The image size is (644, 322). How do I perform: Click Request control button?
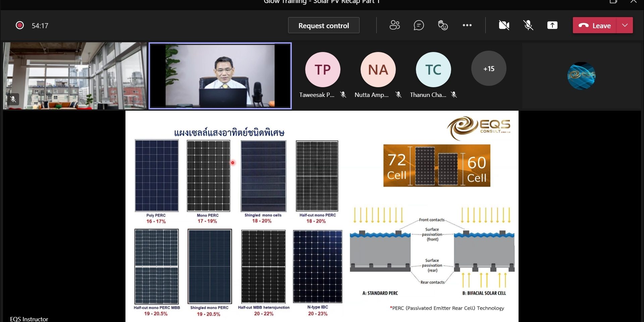(x=323, y=25)
